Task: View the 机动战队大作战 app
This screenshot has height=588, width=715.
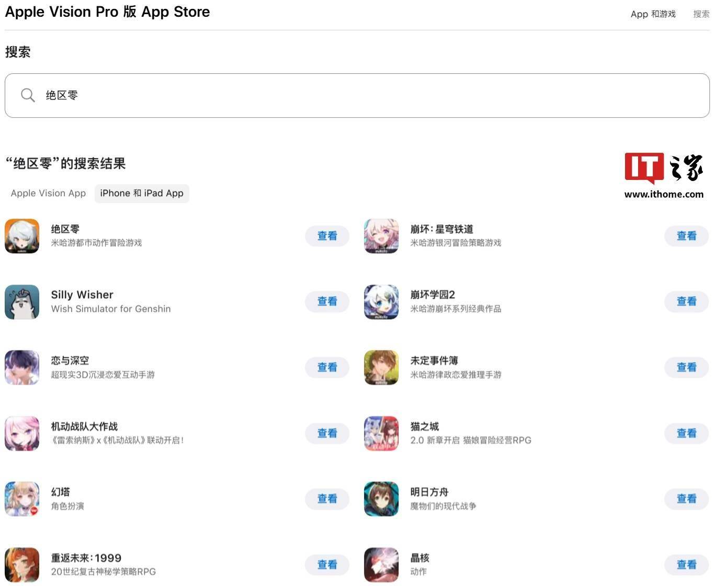Action: (327, 433)
